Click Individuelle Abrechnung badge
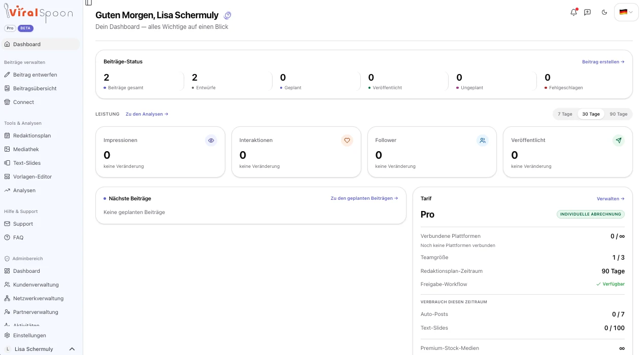Image resolution: width=644 pixels, height=355 pixels. 591,214
